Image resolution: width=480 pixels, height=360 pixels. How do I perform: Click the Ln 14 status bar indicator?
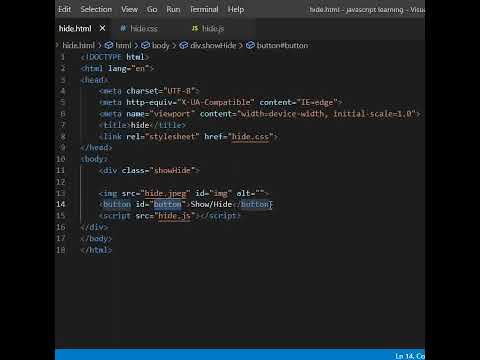click(x=410, y=356)
